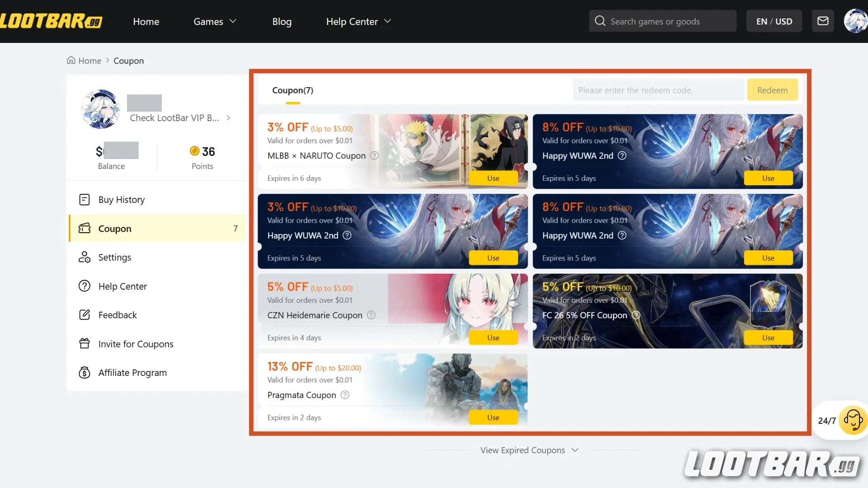Click the Settings user-gear icon
868x488 pixels.
85,257
